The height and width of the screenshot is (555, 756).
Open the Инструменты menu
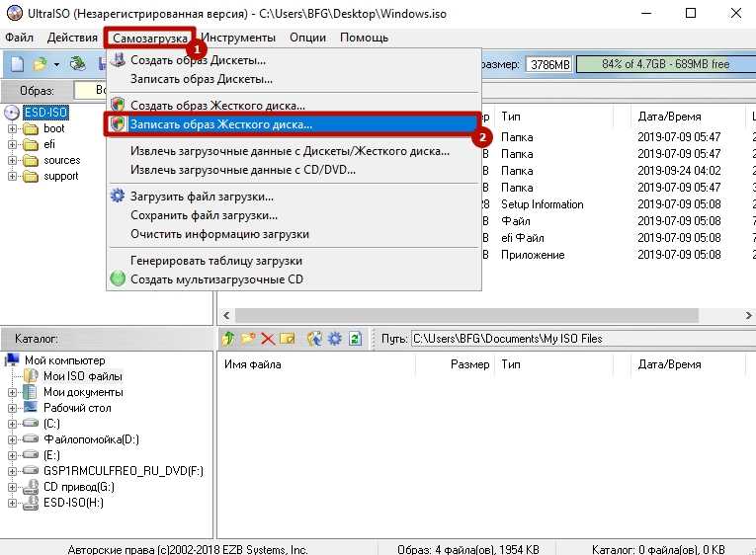point(242,38)
